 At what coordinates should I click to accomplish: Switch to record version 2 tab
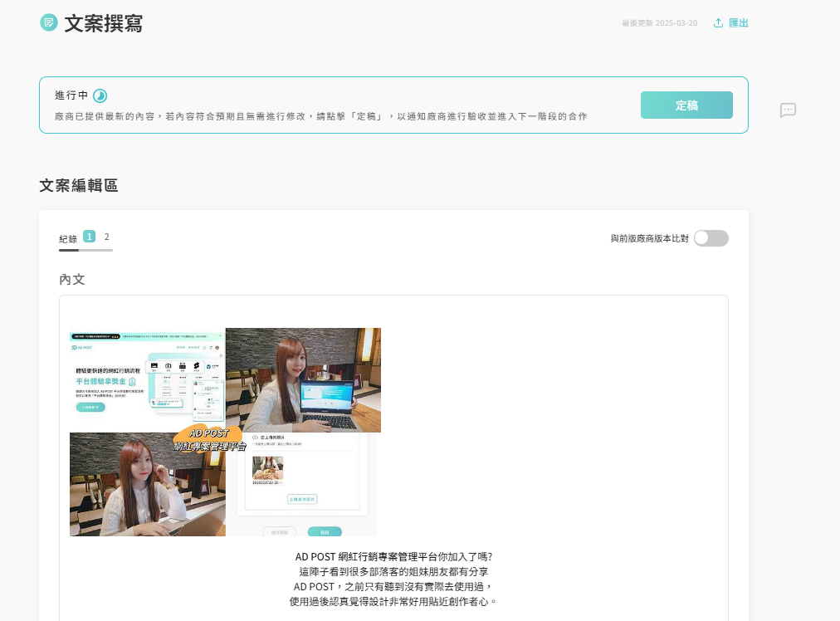[x=106, y=237]
